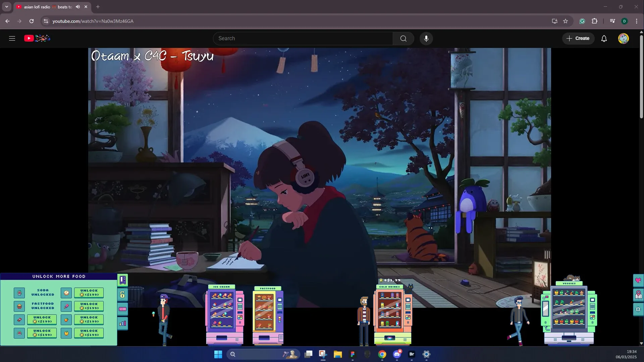Open Chrome's three-dot customize menu
The image size is (644, 362).
point(636,21)
